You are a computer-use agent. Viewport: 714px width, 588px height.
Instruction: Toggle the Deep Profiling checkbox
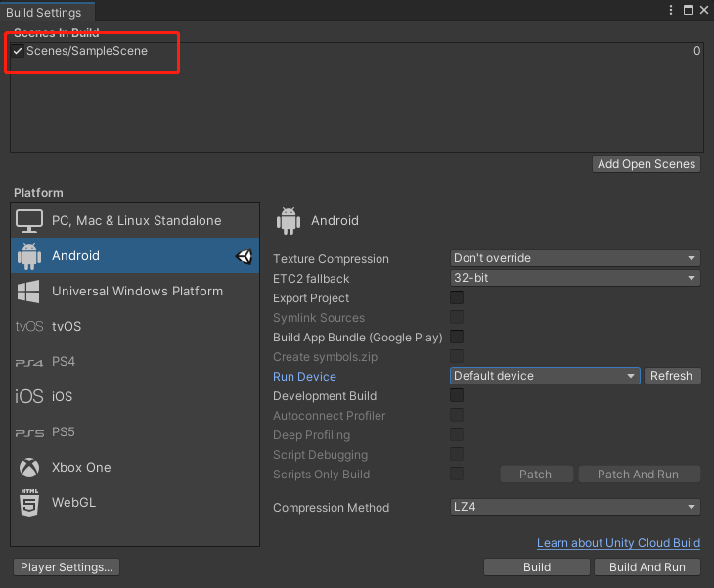point(457,435)
